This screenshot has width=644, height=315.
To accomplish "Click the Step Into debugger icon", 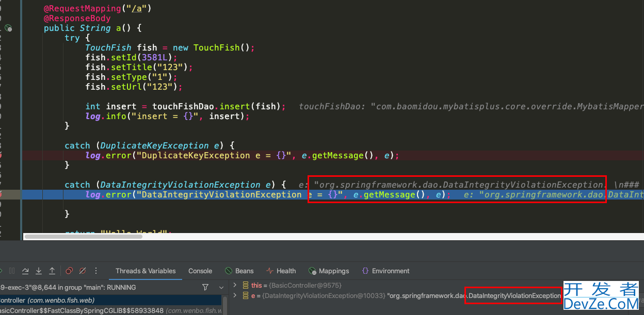I will (x=39, y=271).
